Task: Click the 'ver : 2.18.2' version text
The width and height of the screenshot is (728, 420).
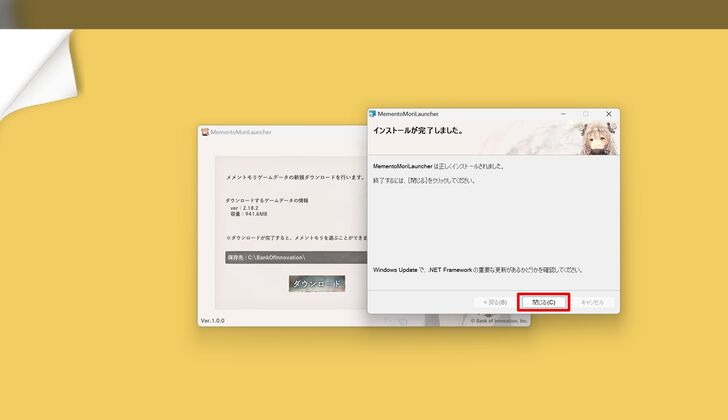Action: point(244,208)
